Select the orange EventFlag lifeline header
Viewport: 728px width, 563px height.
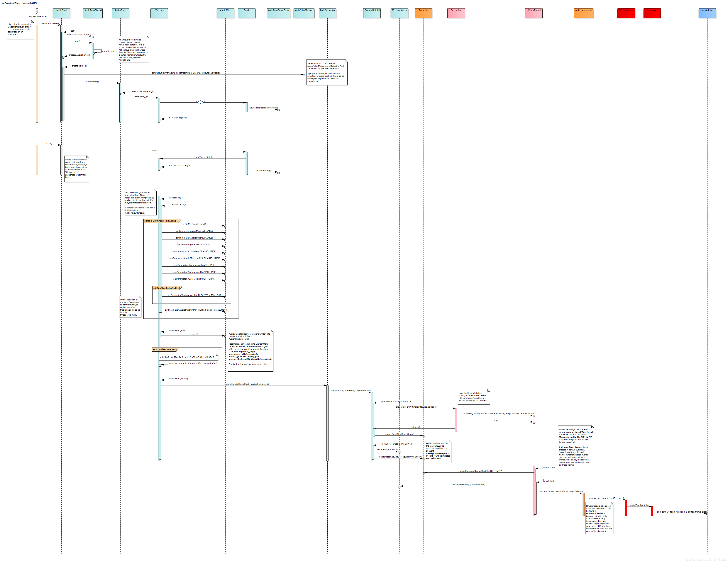(423, 13)
